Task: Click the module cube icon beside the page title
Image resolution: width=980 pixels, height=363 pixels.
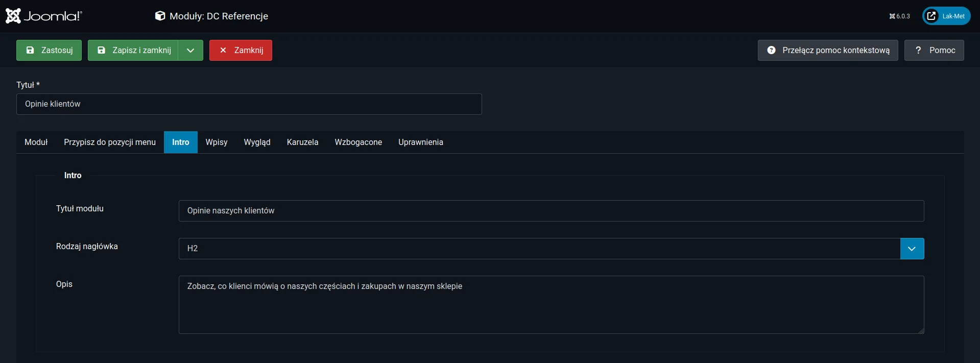Action: click(160, 16)
